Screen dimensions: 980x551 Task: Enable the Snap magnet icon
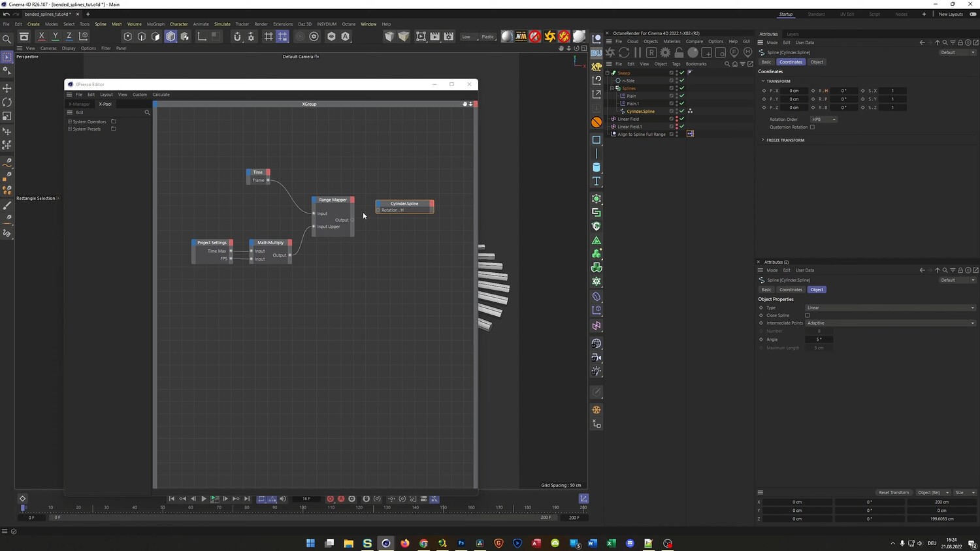[x=237, y=37]
